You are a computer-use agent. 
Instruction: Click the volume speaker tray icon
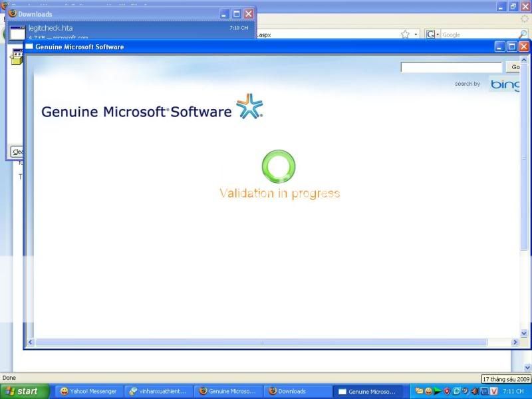pyautogui.click(x=475, y=391)
